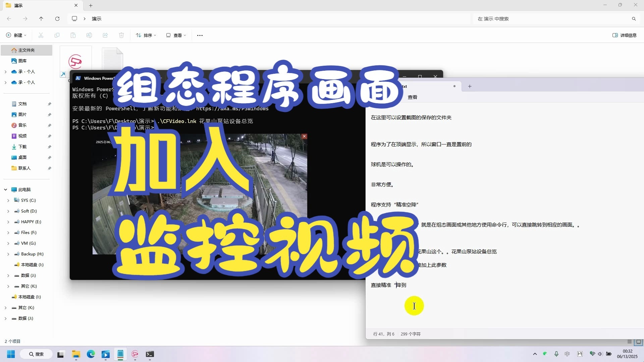Close the camera video overlay with red X

(304, 136)
